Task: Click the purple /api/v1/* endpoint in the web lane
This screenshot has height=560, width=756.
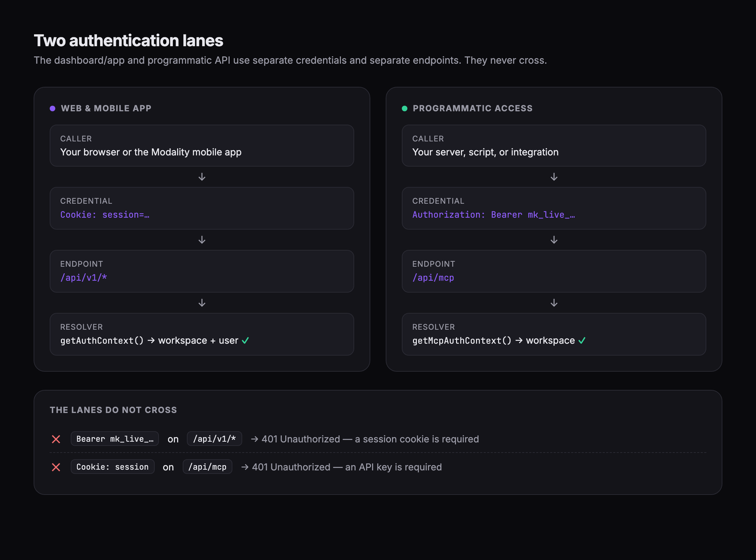Action: tap(84, 277)
